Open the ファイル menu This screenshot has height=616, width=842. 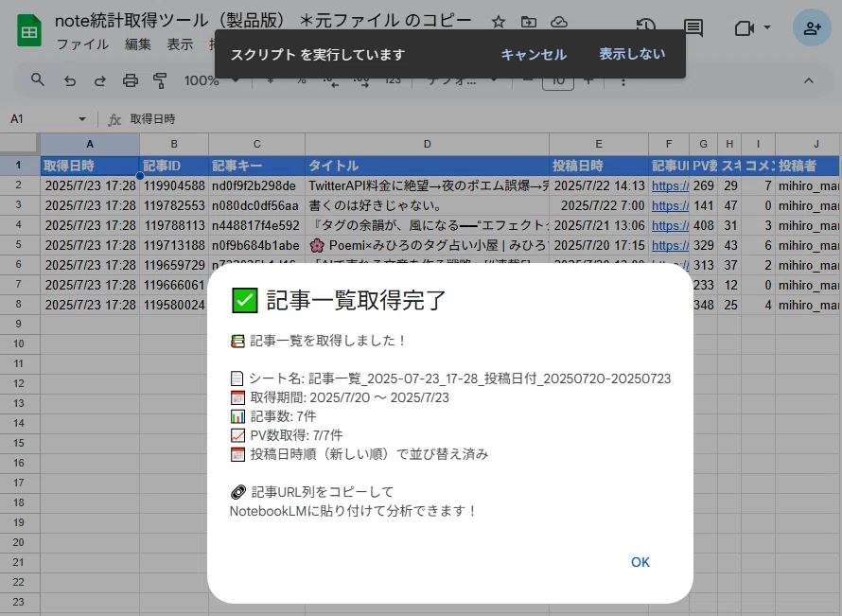[x=82, y=44]
